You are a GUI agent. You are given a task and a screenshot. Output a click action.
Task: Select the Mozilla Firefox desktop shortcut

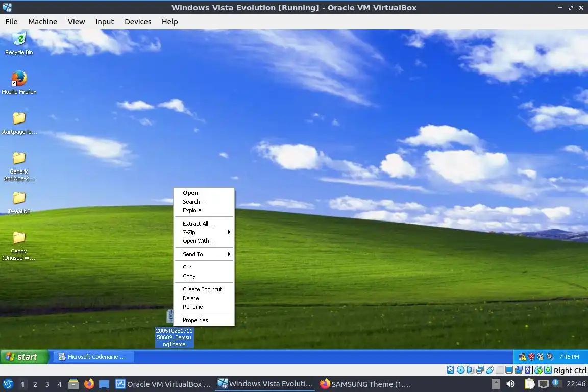click(19, 83)
